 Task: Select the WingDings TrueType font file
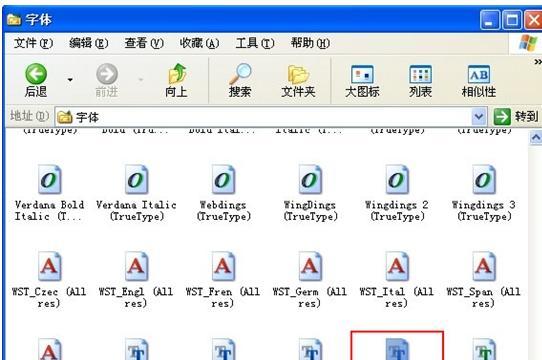310,193
